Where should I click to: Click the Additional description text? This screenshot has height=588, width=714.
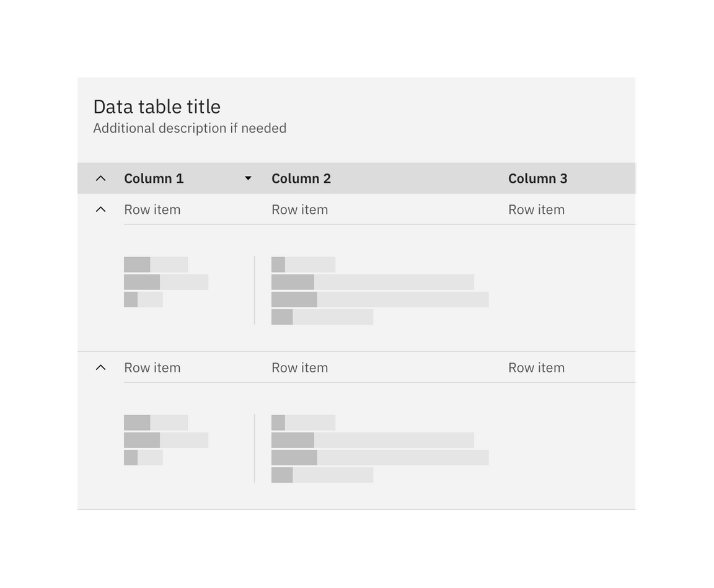point(190,128)
